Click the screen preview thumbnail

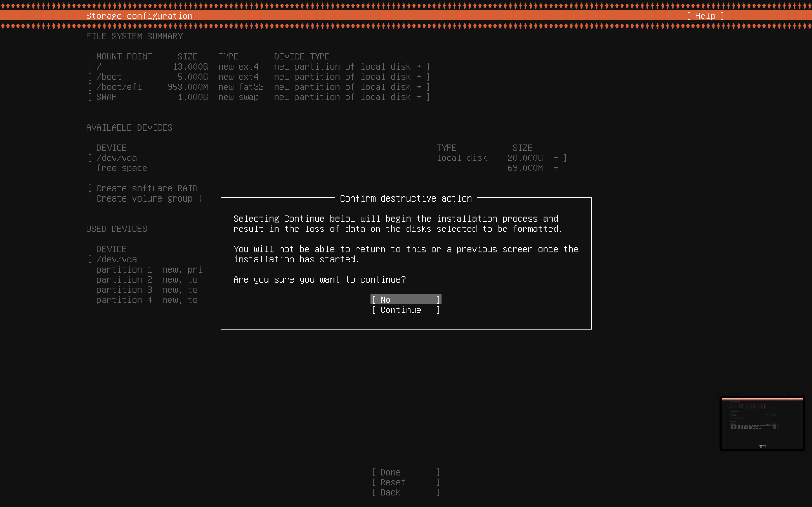point(762,424)
